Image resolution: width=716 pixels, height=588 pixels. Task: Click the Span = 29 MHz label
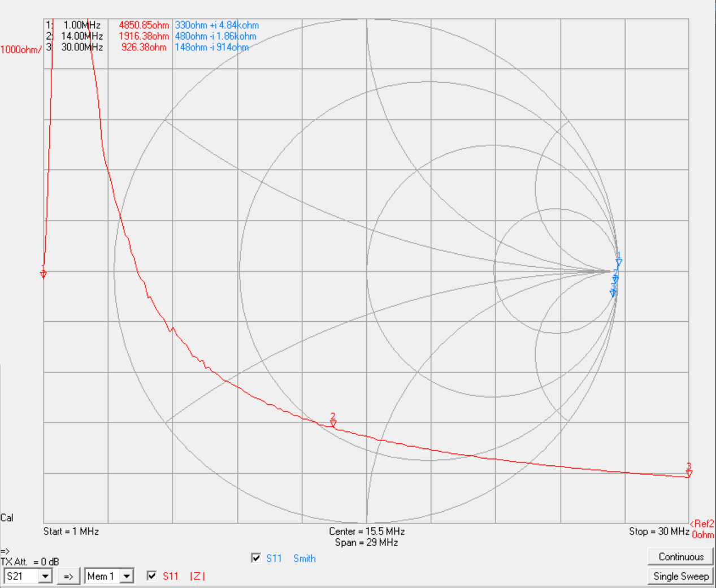pyautogui.click(x=367, y=543)
